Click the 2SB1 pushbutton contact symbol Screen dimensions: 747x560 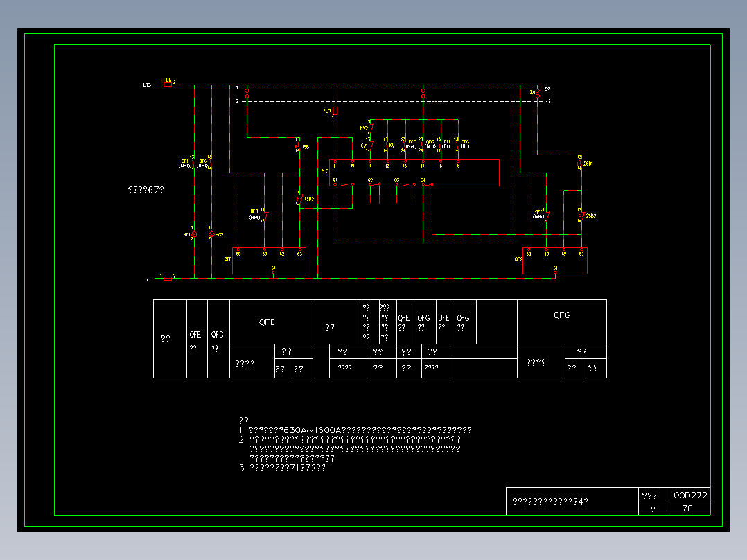click(580, 164)
